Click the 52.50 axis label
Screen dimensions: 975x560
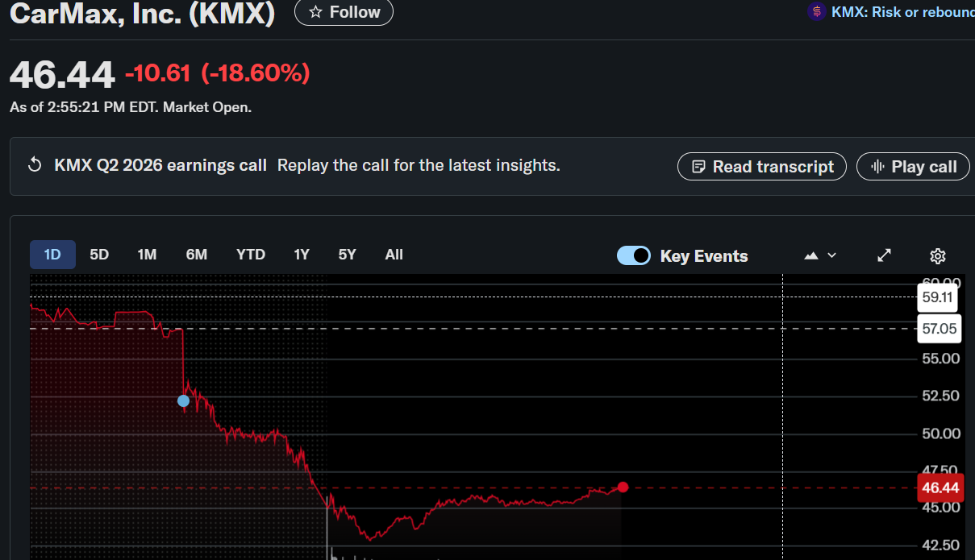tap(941, 396)
